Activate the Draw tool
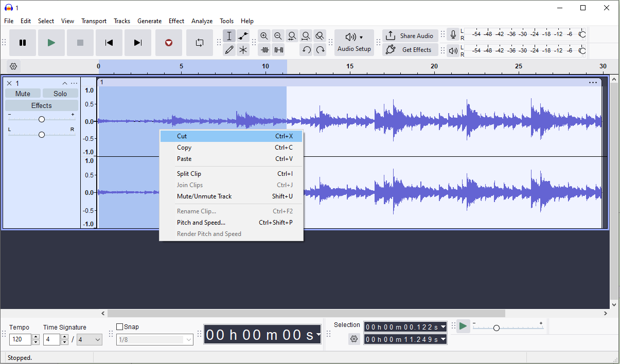The height and width of the screenshot is (364, 620). 229,49
